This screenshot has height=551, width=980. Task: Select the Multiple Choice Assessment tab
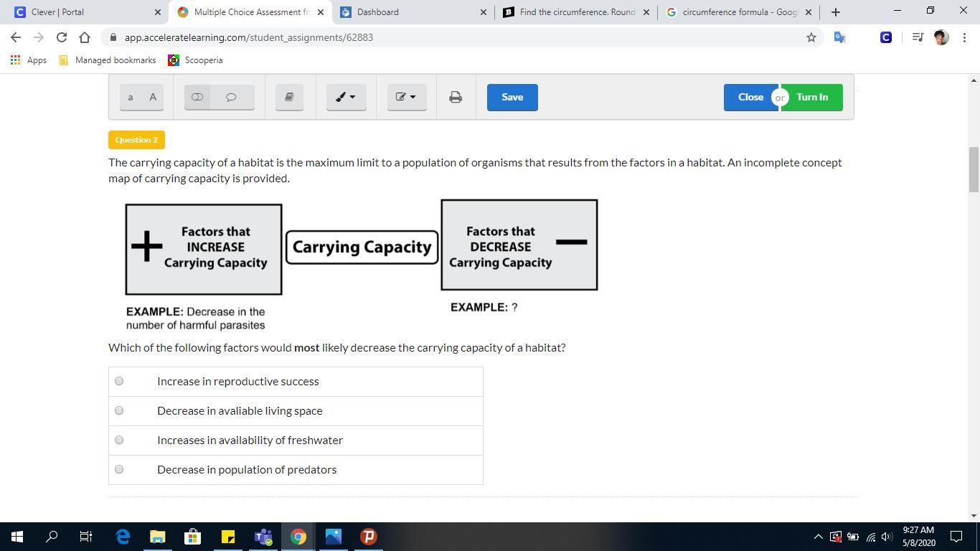[x=248, y=12]
